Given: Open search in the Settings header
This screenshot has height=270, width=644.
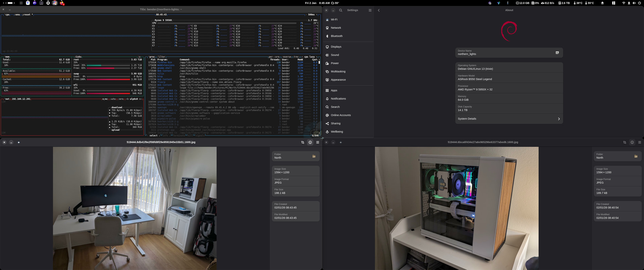Looking at the screenshot, I should (340, 10).
